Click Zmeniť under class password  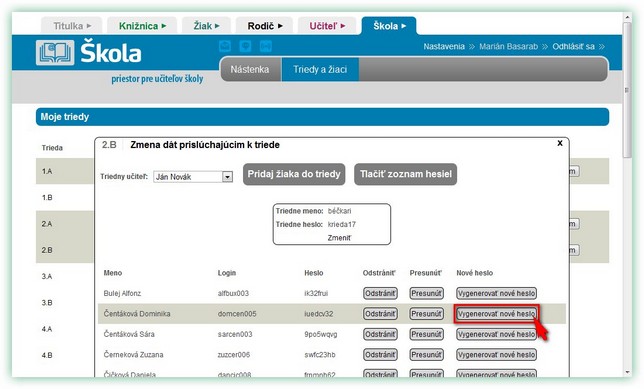pos(339,238)
